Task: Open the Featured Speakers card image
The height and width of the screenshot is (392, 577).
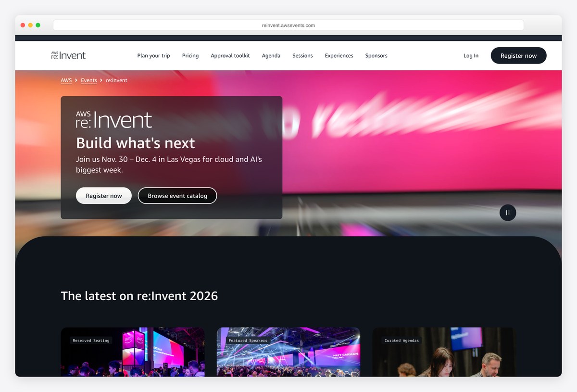Action: click(x=288, y=352)
